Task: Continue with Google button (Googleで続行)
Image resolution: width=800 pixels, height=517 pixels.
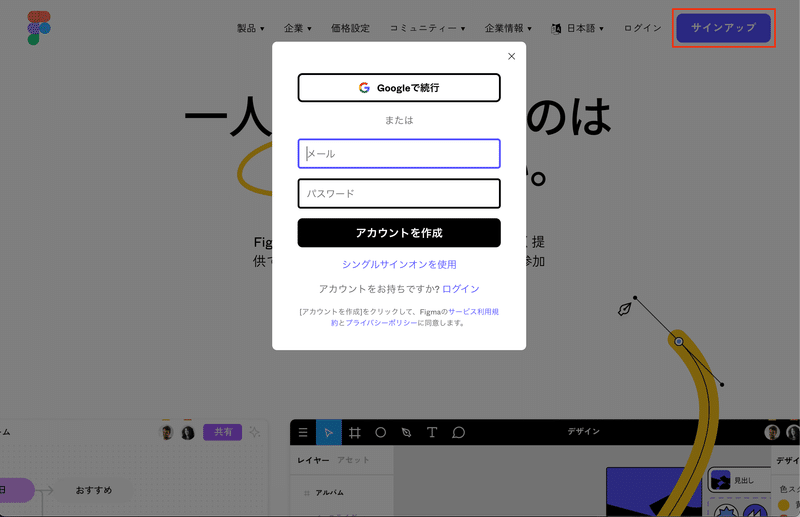Action: (x=399, y=88)
